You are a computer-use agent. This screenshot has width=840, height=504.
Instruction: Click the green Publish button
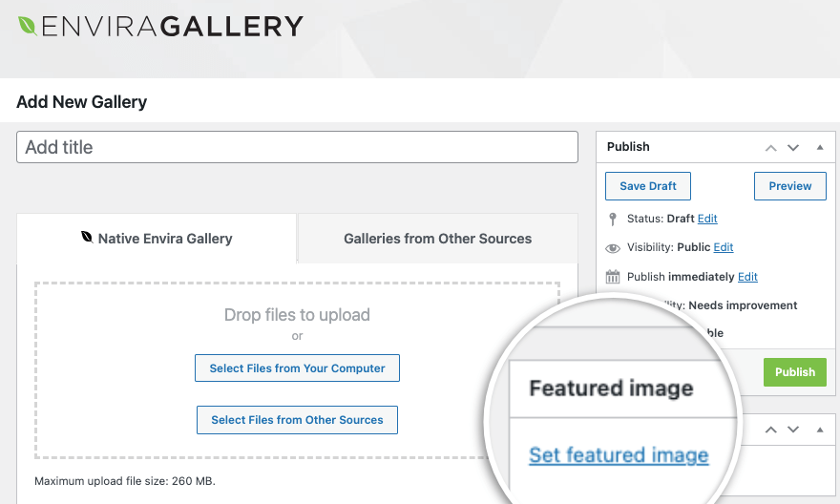click(795, 372)
